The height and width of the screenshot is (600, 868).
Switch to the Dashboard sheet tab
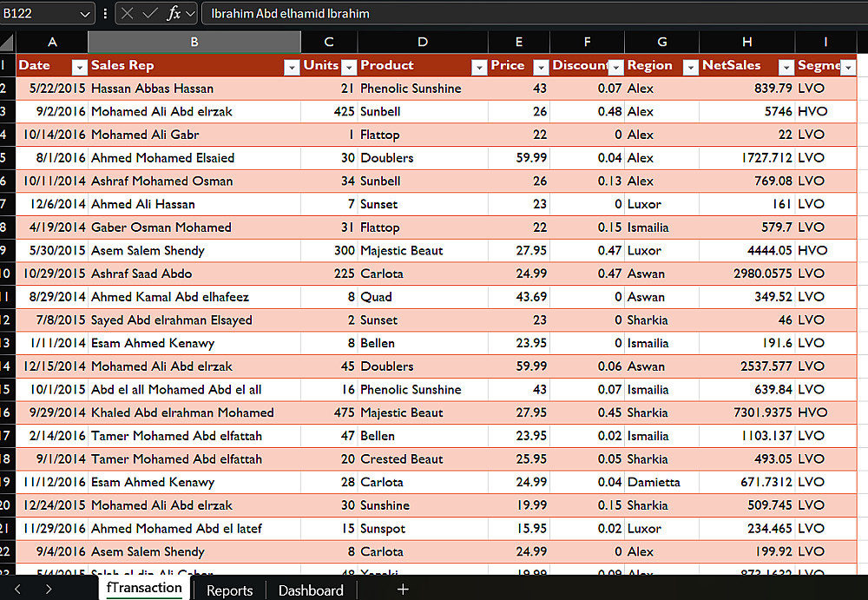tap(311, 590)
